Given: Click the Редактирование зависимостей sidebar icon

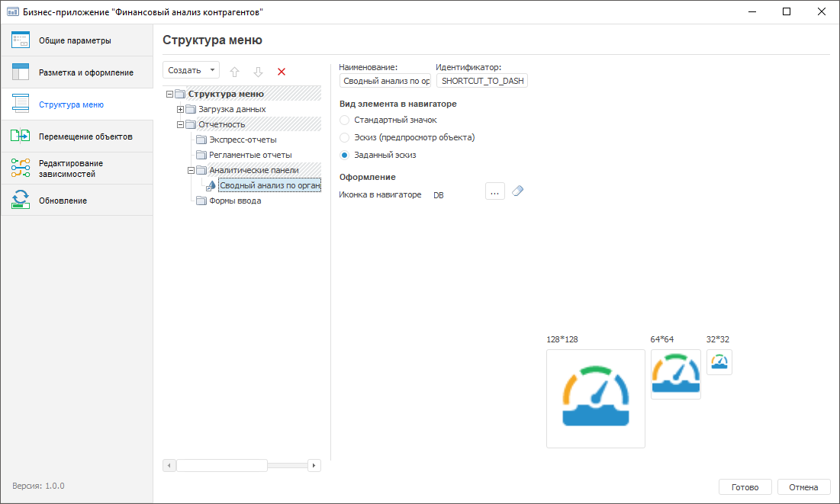Looking at the screenshot, I should tap(21, 168).
